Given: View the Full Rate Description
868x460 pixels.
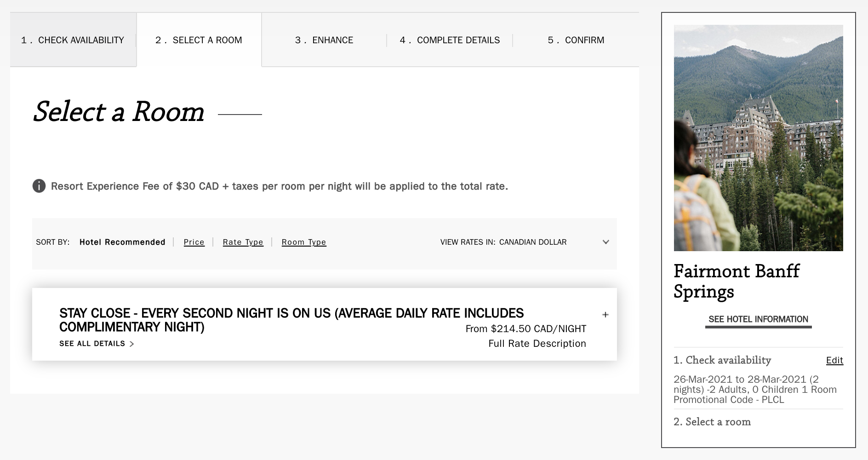Looking at the screenshot, I should click(537, 344).
